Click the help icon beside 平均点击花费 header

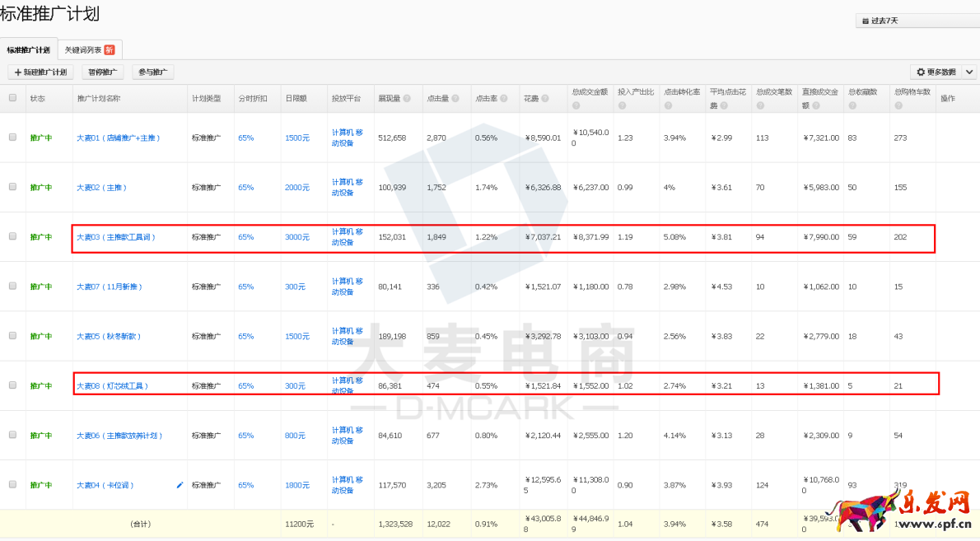tap(724, 105)
